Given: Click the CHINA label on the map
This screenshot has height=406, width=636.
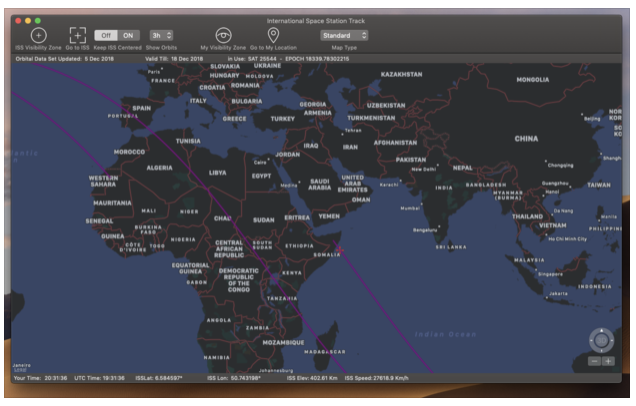Looking at the screenshot, I should 526,139.
